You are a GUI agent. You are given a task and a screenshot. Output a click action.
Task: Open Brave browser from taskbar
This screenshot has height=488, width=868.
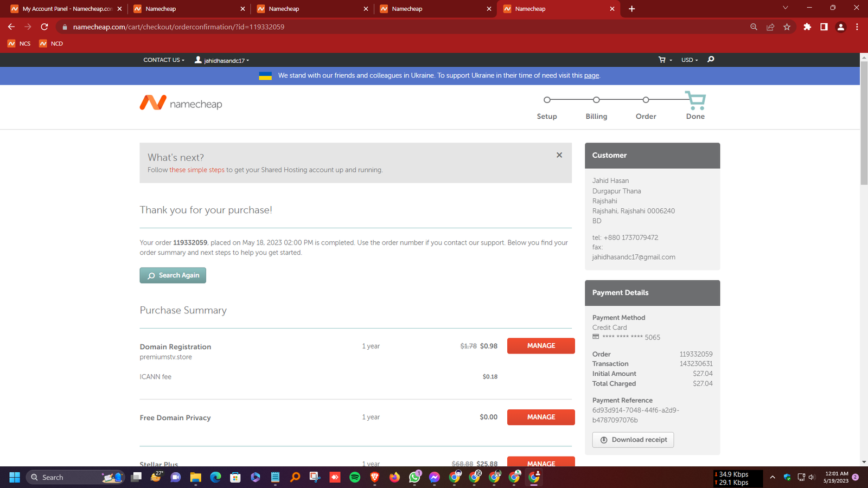click(374, 477)
